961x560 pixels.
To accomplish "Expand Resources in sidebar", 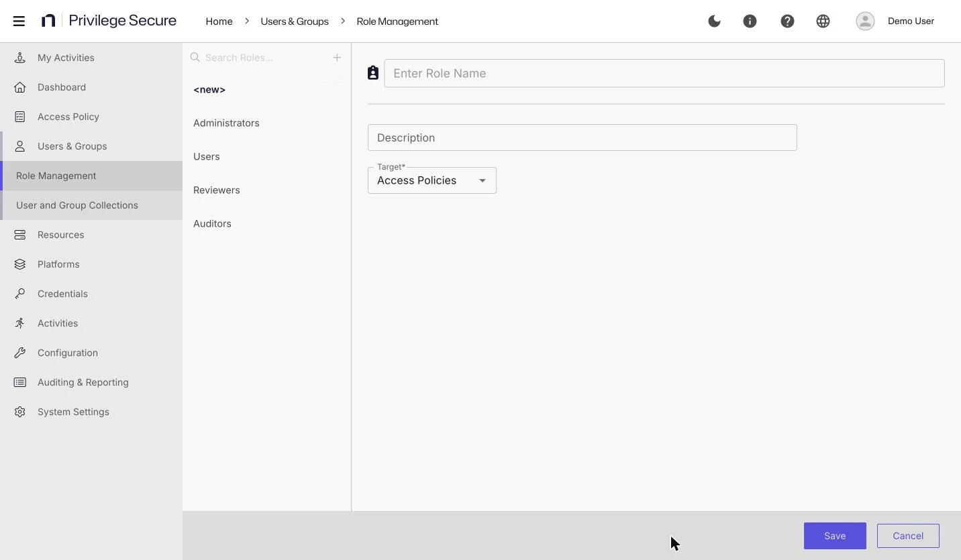I will (91, 235).
